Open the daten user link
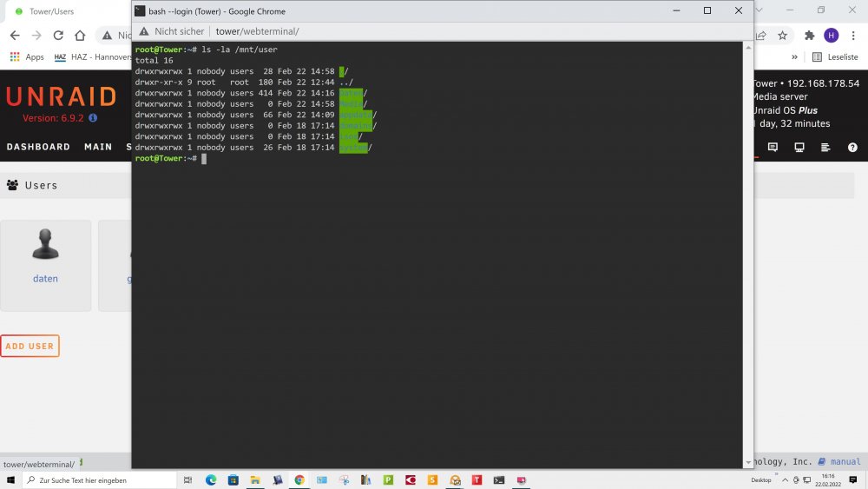The width and height of the screenshot is (868, 489). coord(45,279)
